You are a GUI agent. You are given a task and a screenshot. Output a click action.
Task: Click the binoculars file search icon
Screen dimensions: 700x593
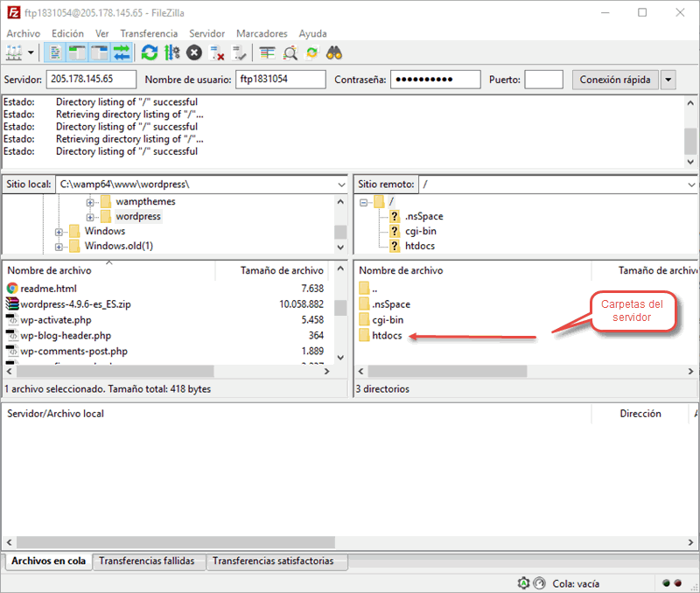click(x=333, y=52)
